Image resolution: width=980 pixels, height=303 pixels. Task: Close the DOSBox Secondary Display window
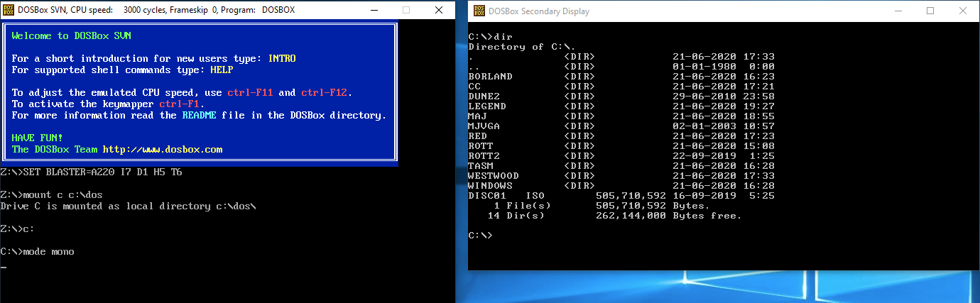pyautogui.click(x=964, y=11)
